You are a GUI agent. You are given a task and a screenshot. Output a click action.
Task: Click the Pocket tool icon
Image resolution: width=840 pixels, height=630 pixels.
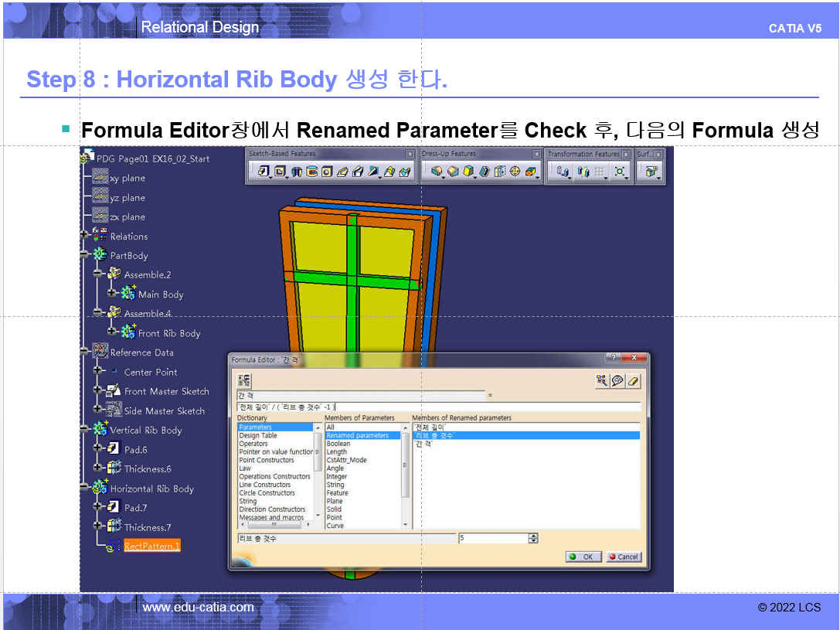coord(281,172)
